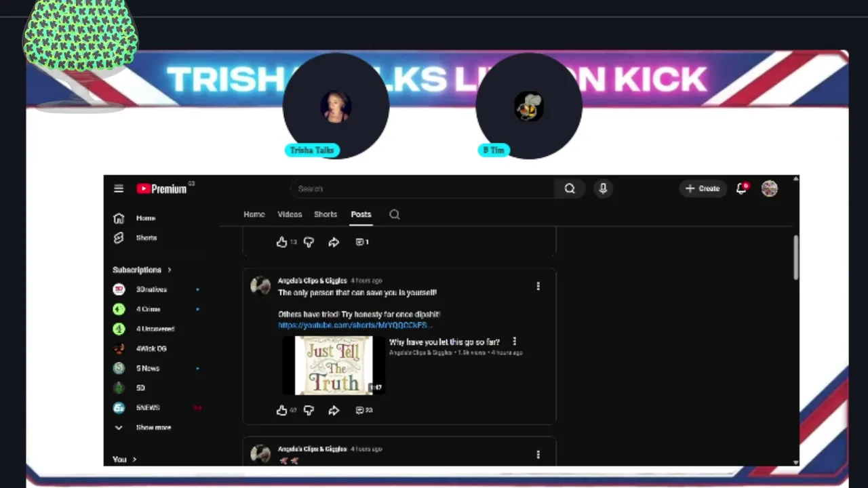The image size is (868, 488).
Task: Open 5D in the subscriptions list
Action: point(140,388)
